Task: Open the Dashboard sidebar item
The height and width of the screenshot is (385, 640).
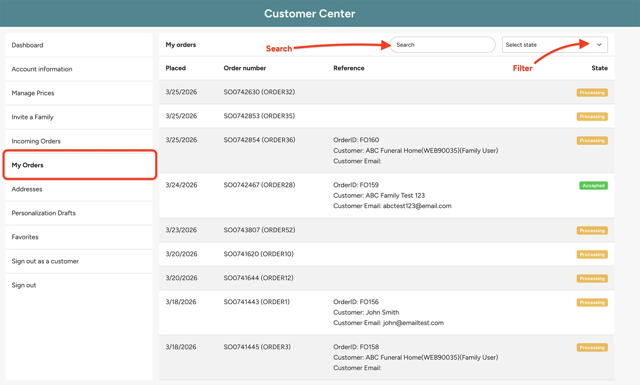Action: point(79,45)
